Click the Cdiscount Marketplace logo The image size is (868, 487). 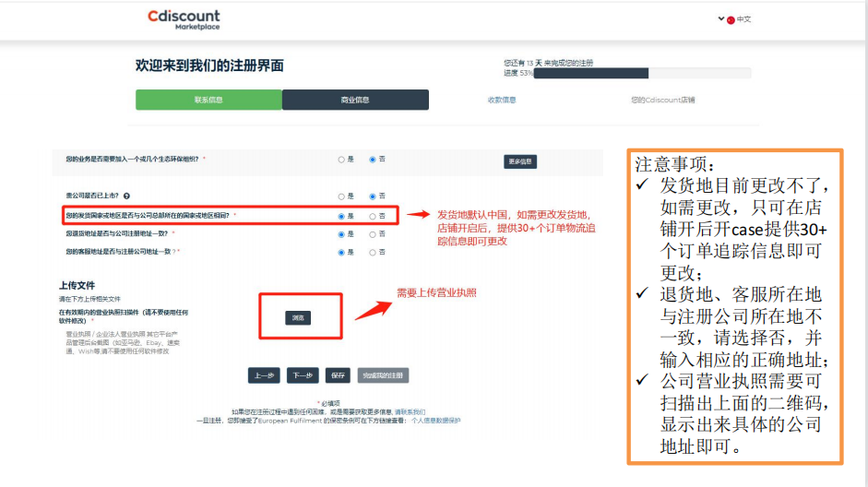[x=184, y=19]
